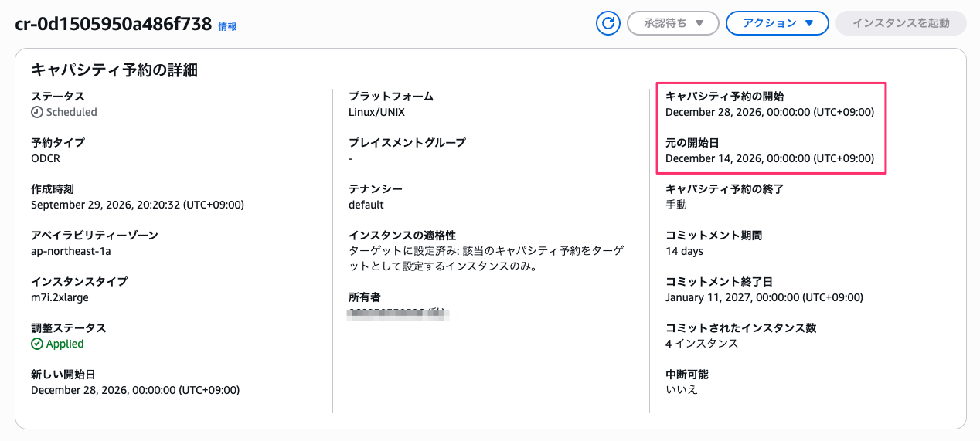This screenshot has width=980, height=441.
Task: Open the 情報 link next to the reservation ID
Action: point(227,26)
